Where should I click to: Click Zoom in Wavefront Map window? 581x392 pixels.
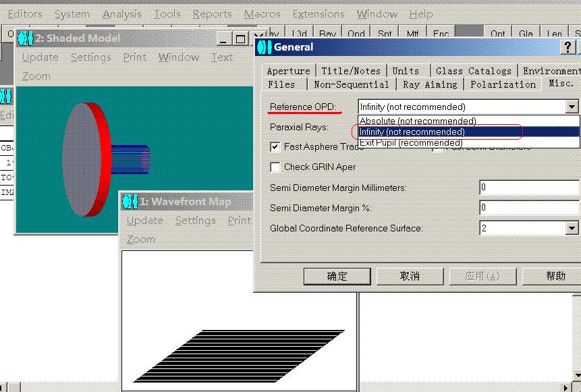141,240
